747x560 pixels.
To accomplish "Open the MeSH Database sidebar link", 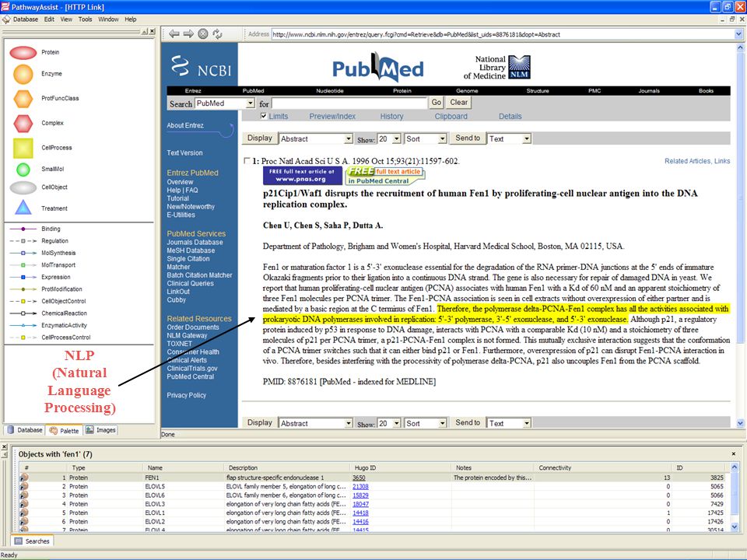I will point(191,250).
